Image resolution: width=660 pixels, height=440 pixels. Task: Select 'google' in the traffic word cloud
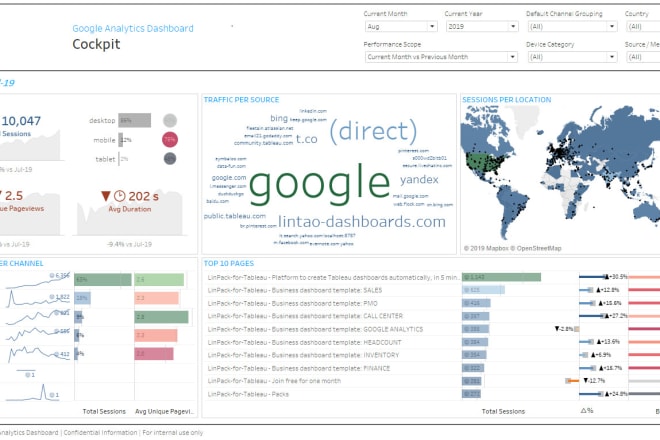[x=319, y=182]
